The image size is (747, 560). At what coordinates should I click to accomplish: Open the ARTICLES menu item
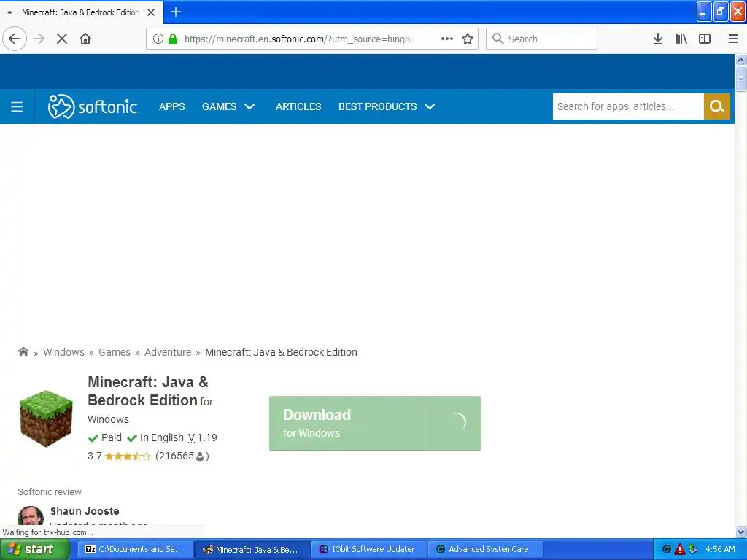point(298,106)
